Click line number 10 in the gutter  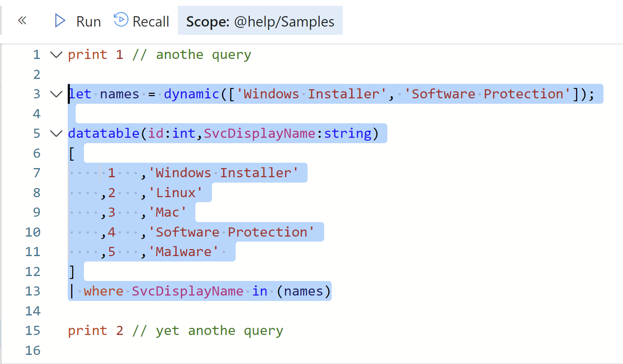pos(33,232)
